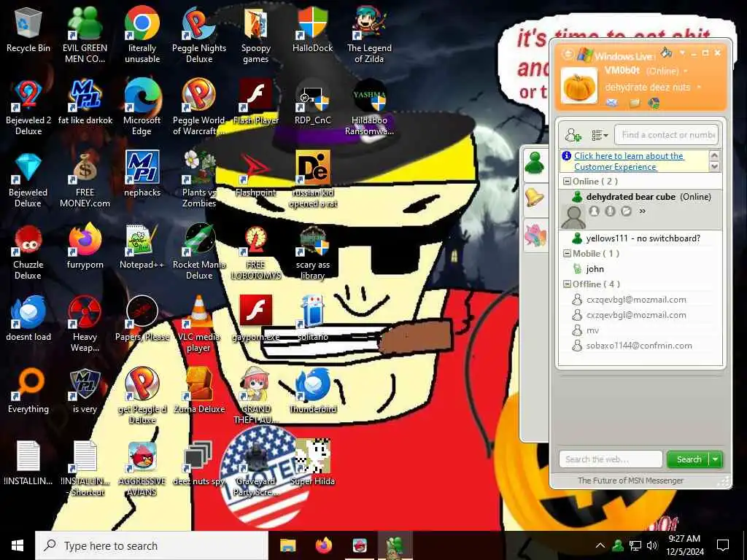The width and height of the screenshot is (747, 560).
Task: Open the sharing folders icon in Messenger
Action: point(634,103)
